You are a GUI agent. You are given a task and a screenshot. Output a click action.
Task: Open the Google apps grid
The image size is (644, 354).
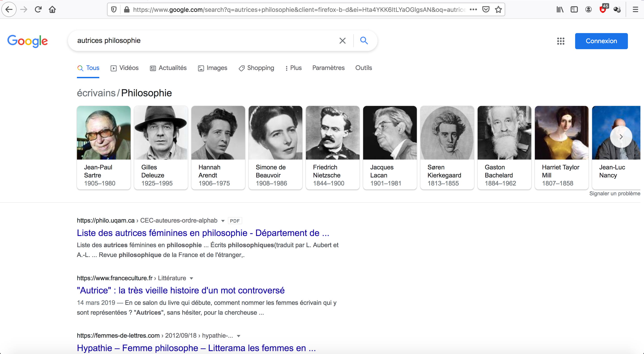561,41
